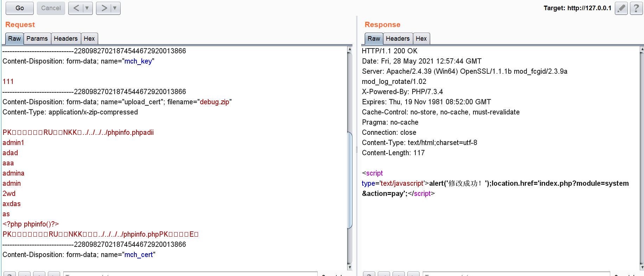
Task: Click the Go button to send request
Action: [20, 8]
